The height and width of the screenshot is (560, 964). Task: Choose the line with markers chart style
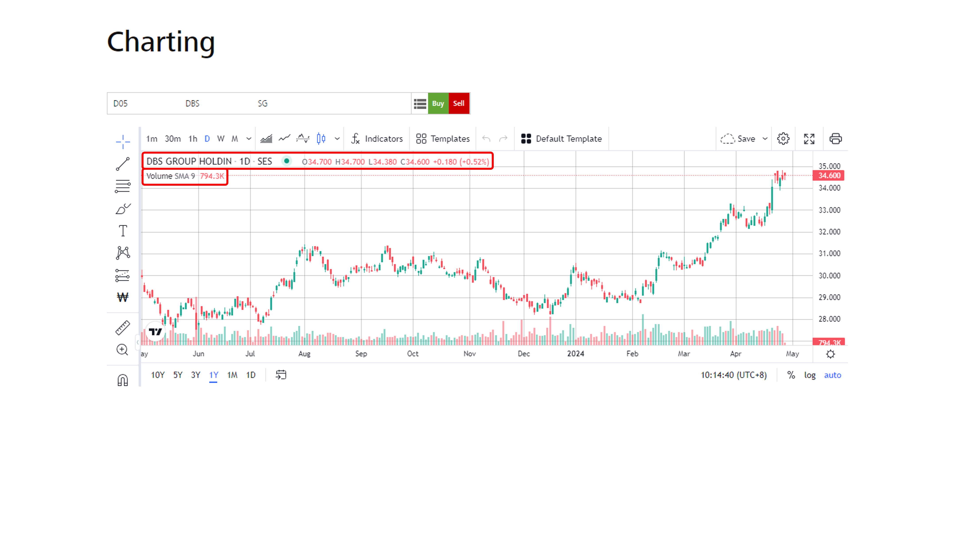click(x=303, y=139)
